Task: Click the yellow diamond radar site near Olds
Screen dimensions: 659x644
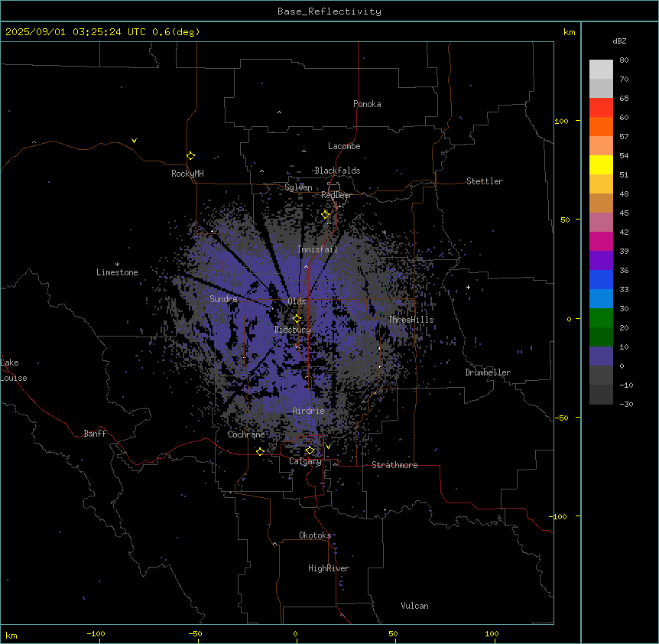Action: (297, 319)
